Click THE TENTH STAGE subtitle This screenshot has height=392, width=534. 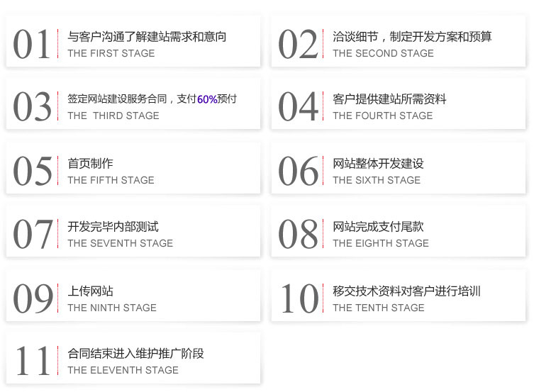[378, 308]
